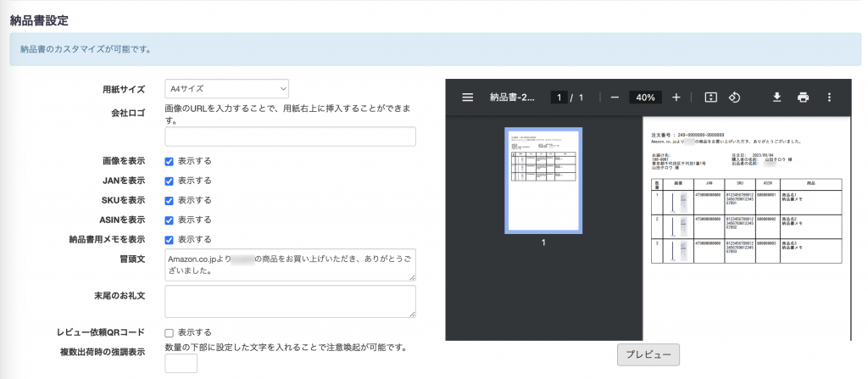Click 商品名1 cell in preview table
868x379 pixels.
coord(810,203)
